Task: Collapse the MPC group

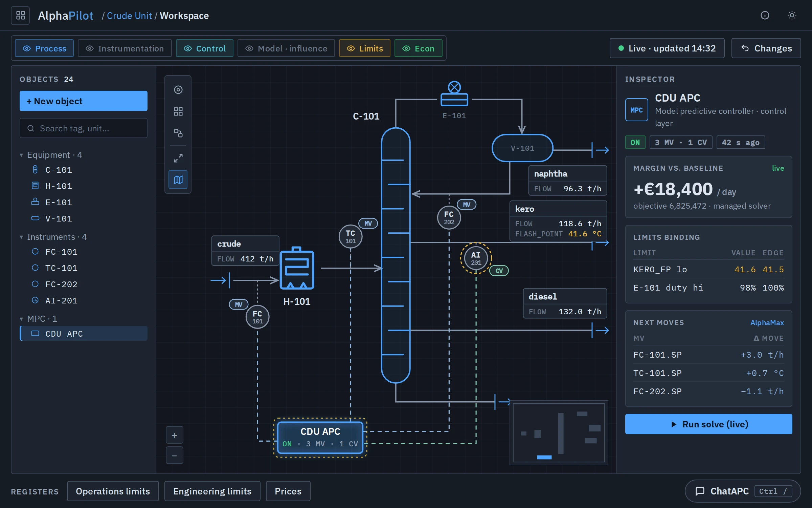Action: (39, 319)
